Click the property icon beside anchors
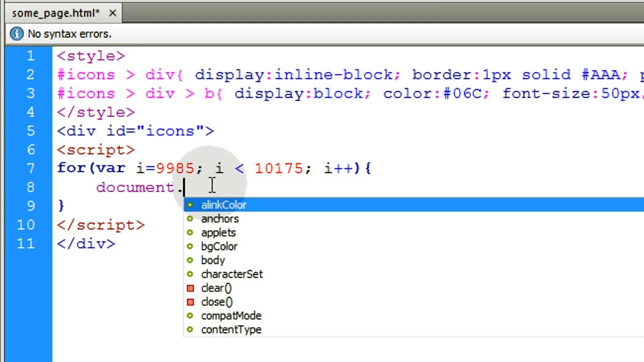The height and width of the screenshot is (362, 644). click(190, 219)
